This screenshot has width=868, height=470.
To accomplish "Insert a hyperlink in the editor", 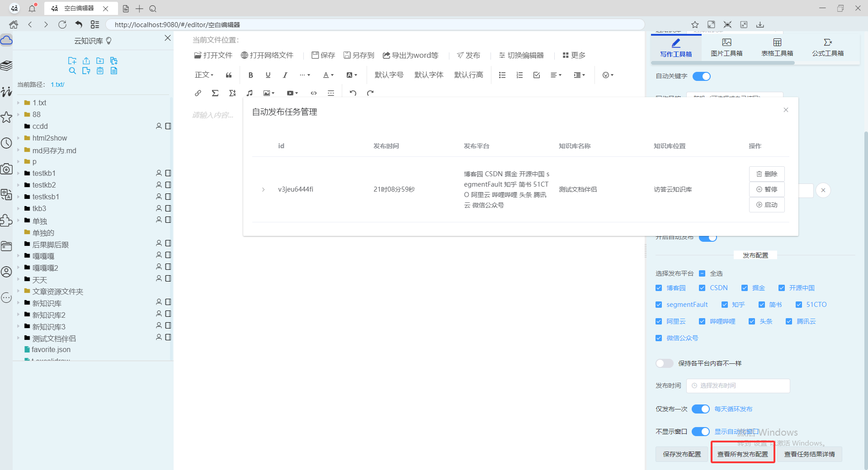I will (x=198, y=93).
